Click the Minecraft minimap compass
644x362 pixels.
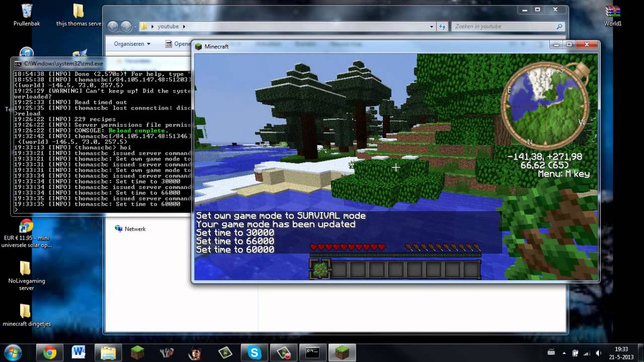[x=547, y=104]
